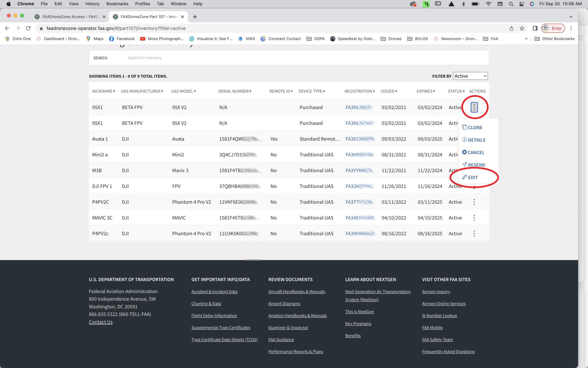
Task: Open actions menu for P4PV2c 08/16/2022 row
Action: pos(474,233)
